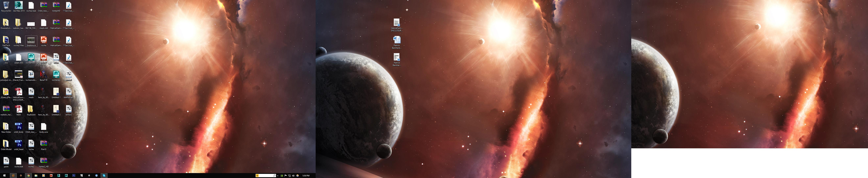
Task: Open the 3ds Max 2014 shortcut
Action: coord(19,6)
